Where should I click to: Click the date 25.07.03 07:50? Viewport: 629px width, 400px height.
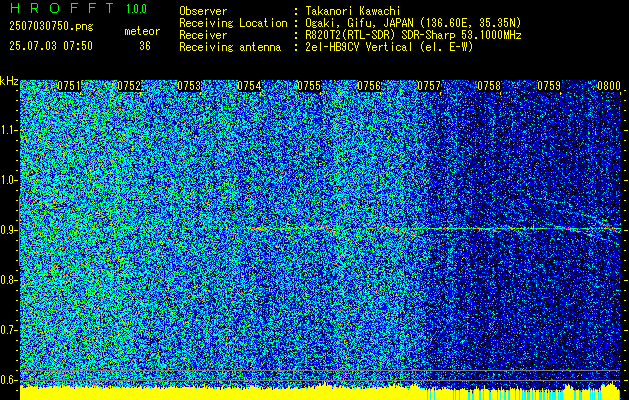click(x=51, y=46)
